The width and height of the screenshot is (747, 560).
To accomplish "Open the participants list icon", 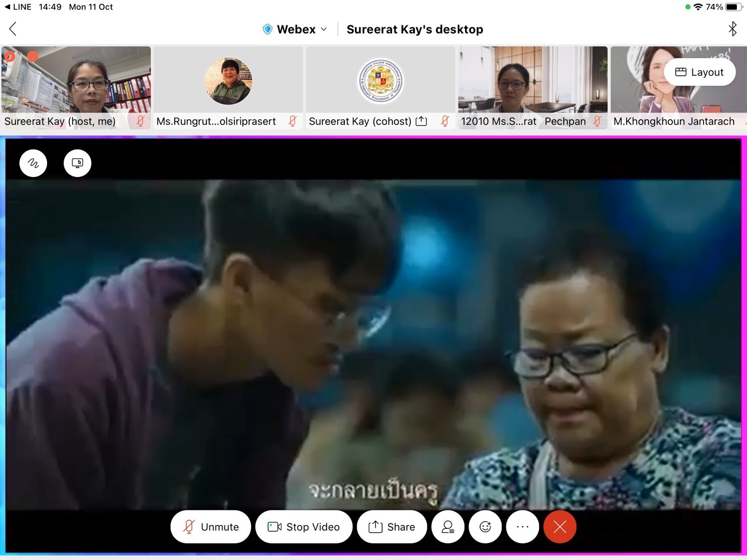I will pos(448,527).
